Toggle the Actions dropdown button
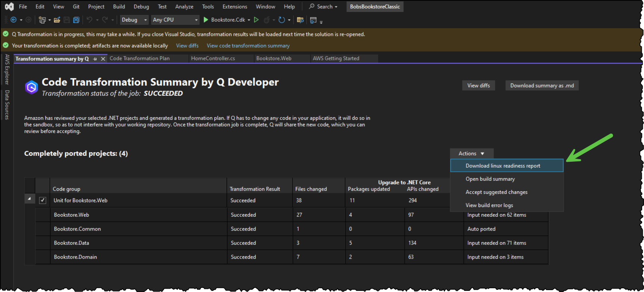 [472, 153]
